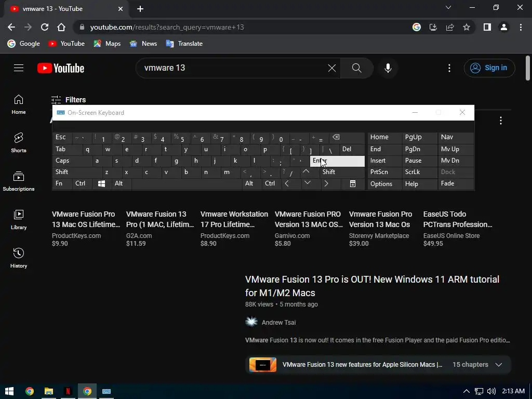The width and height of the screenshot is (532, 399).
Task: Click the page vertical scrollbar thumb
Action: 528,68
